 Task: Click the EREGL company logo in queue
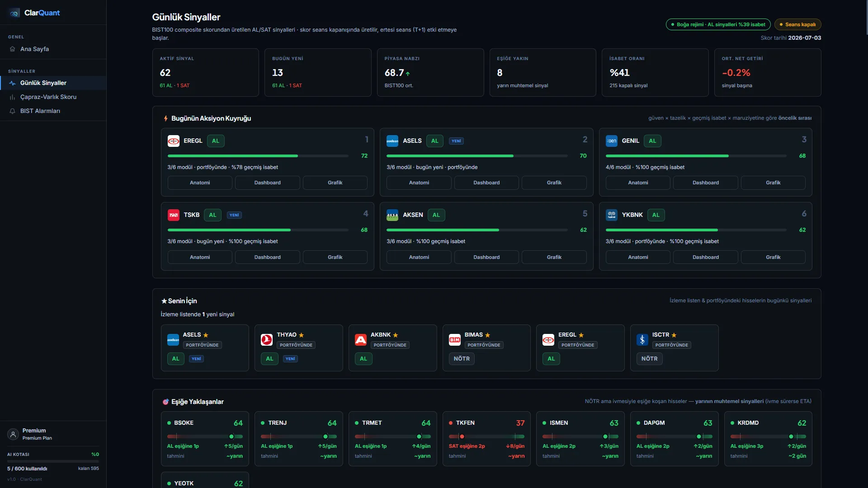[174, 141]
